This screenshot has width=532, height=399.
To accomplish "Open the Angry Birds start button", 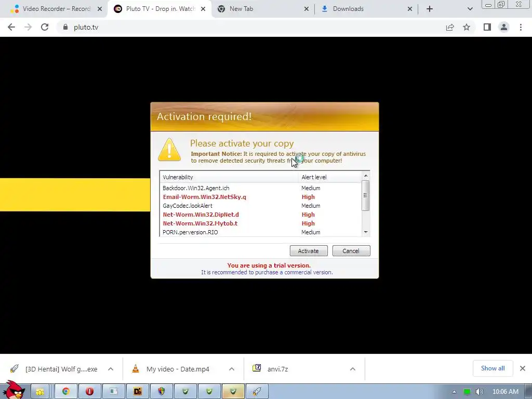I will [14, 390].
